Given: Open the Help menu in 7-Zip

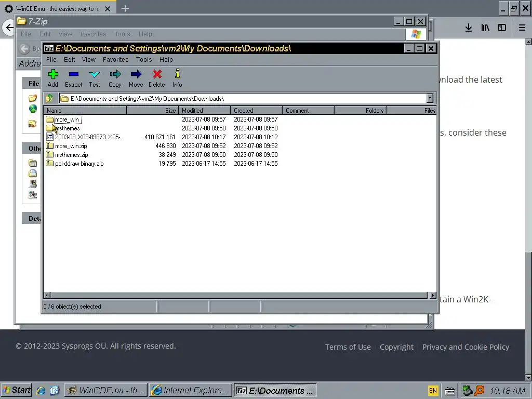Looking at the screenshot, I should (166, 60).
